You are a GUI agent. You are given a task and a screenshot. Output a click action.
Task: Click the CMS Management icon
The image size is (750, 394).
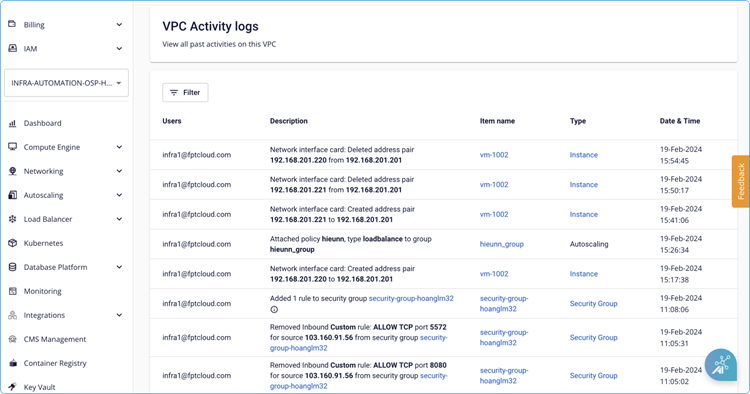click(x=12, y=339)
